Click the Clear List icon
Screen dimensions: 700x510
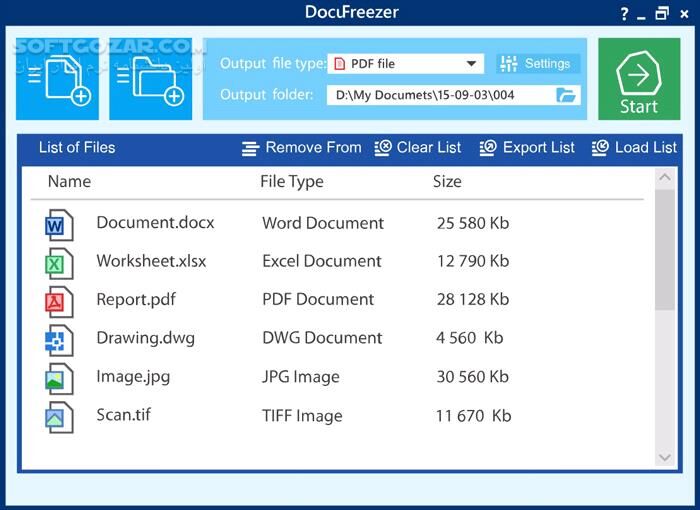[383, 147]
